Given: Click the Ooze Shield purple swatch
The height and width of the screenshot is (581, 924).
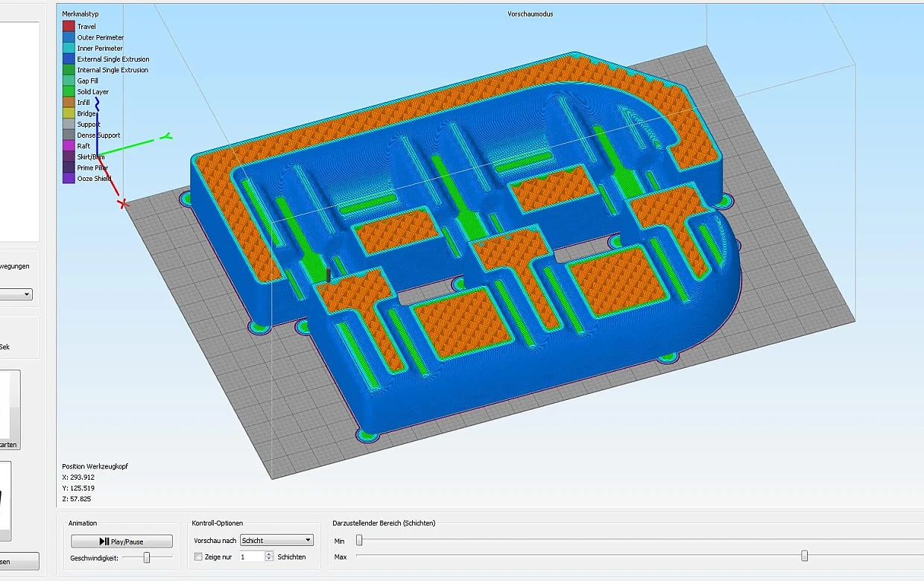Looking at the screenshot, I should coord(69,179).
